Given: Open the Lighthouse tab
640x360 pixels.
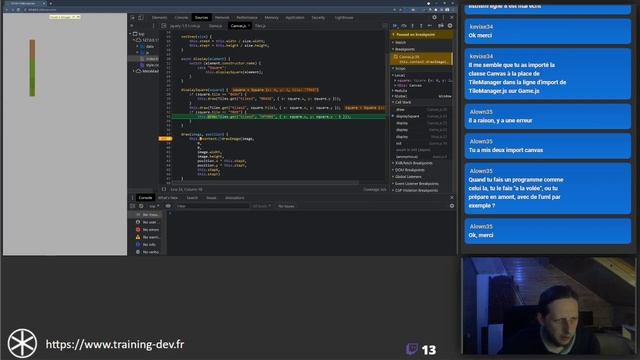Looking at the screenshot, I should (344, 18).
